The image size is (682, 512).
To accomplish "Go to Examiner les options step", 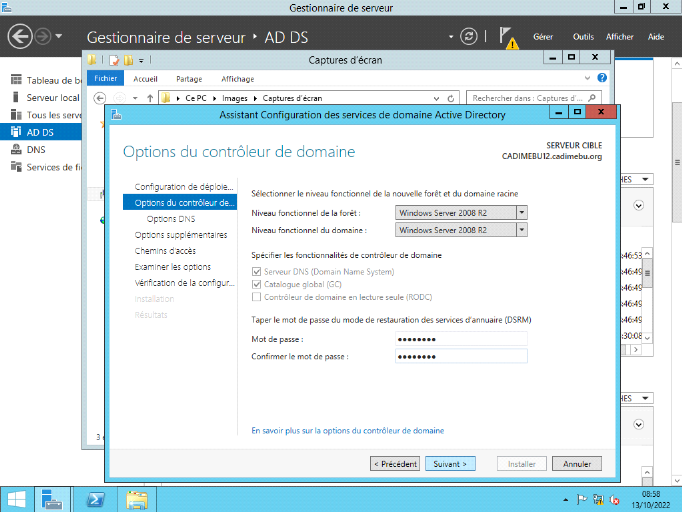I will tap(173, 267).
